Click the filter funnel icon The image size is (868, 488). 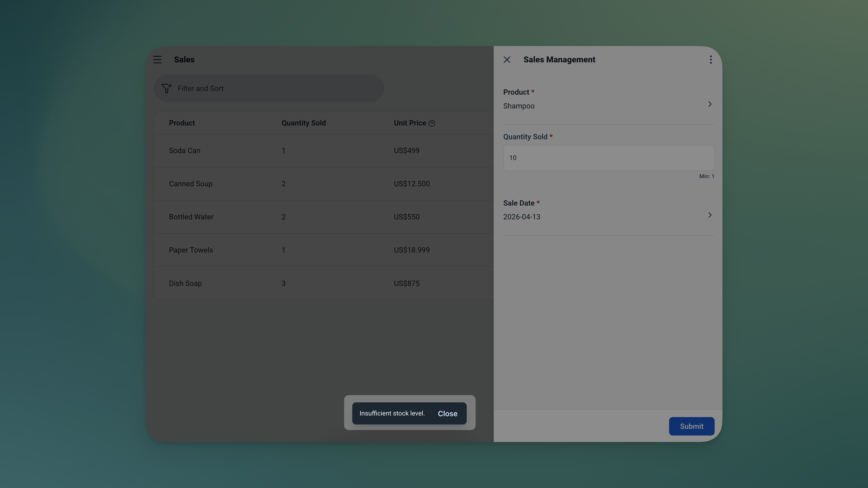coord(166,88)
